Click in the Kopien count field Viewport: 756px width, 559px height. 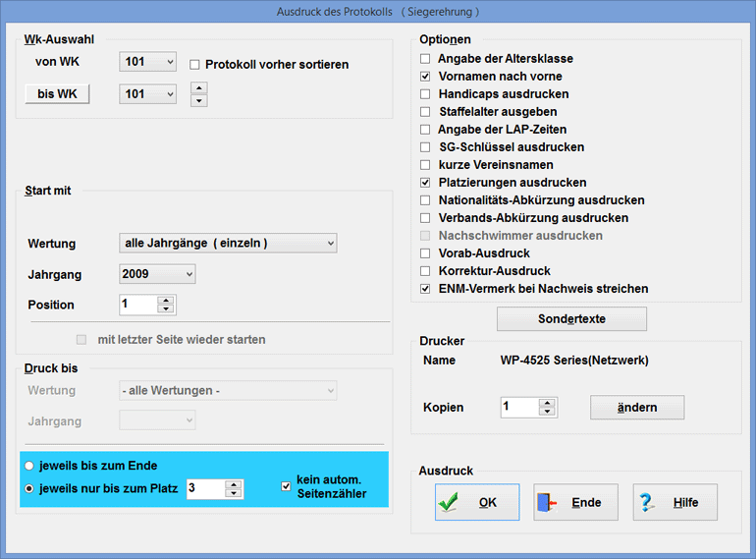pyautogui.click(x=519, y=407)
